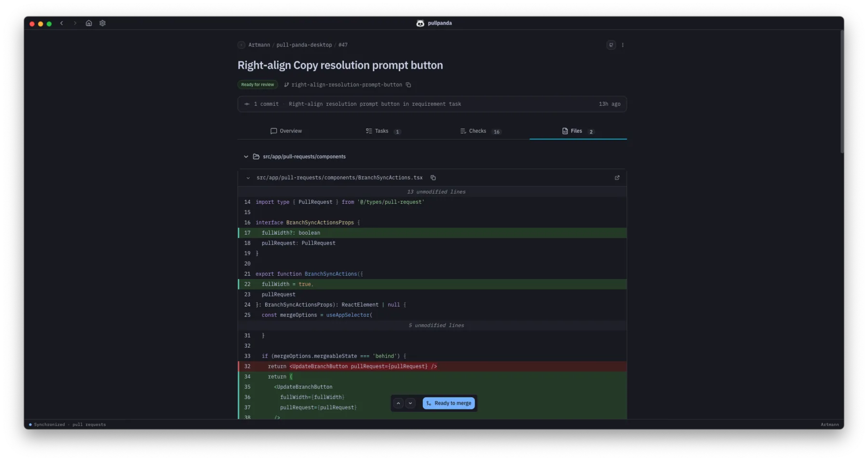This screenshot has height=461, width=868.
Task: Go forward with the title bar arrow
Action: pos(75,23)
